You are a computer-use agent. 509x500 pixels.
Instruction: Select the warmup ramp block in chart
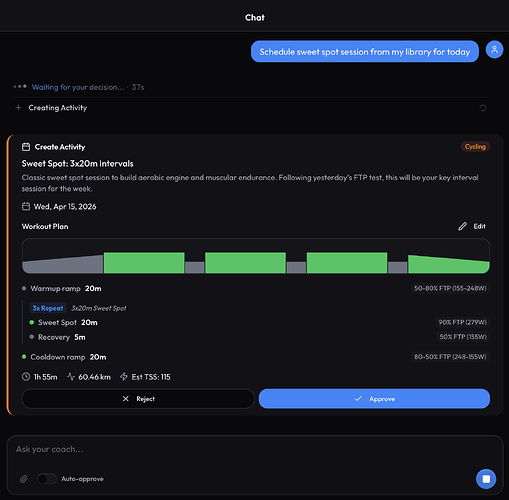coord(63,265)
